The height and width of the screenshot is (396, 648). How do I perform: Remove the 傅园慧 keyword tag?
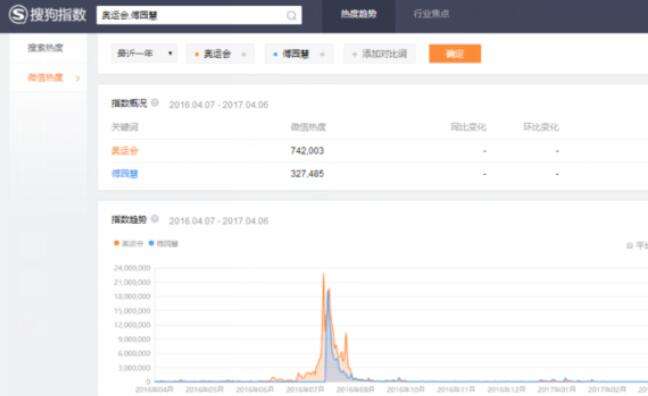[x=322, y=54]
